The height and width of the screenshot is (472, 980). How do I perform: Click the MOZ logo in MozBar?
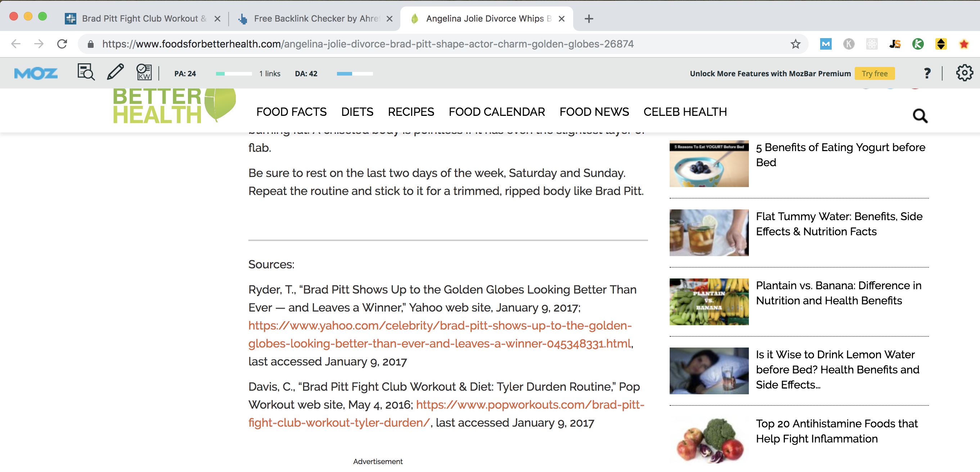pos(36,73)
